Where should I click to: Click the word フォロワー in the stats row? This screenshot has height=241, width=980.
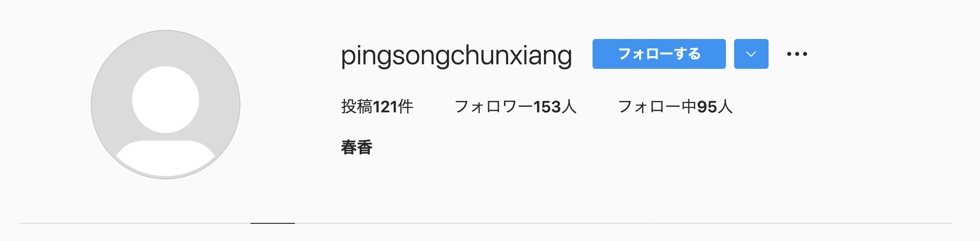(x=494, y=107)
